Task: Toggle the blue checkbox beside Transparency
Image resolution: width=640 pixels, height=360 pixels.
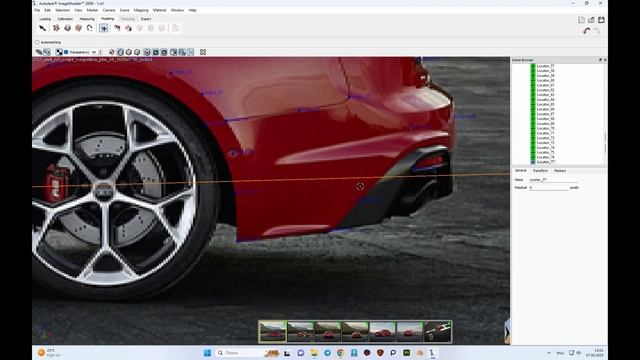Action: [66, 52]
